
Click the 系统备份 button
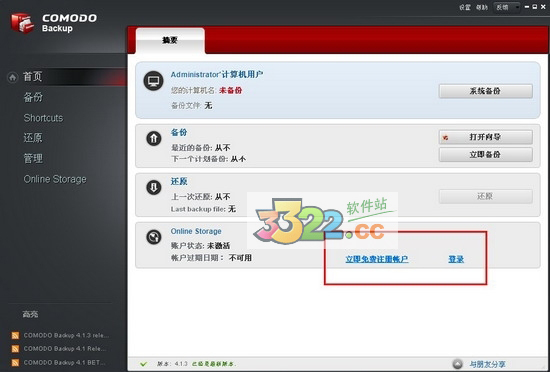(485, 91)
